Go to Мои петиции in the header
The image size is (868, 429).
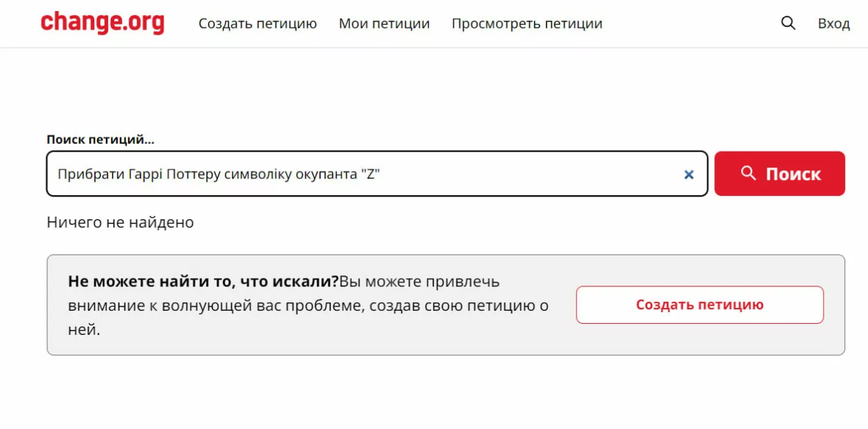coord(384,24)
